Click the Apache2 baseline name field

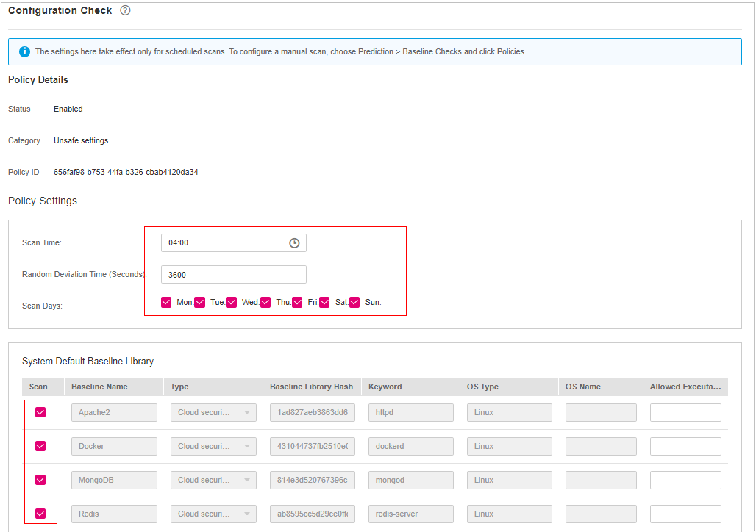pos(114,412)
